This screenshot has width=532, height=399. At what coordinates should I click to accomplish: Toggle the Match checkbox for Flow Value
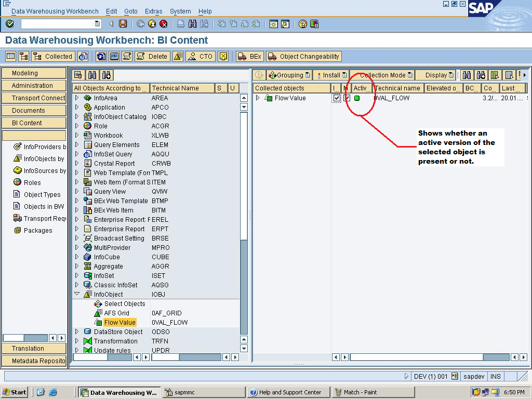[347, 98]
